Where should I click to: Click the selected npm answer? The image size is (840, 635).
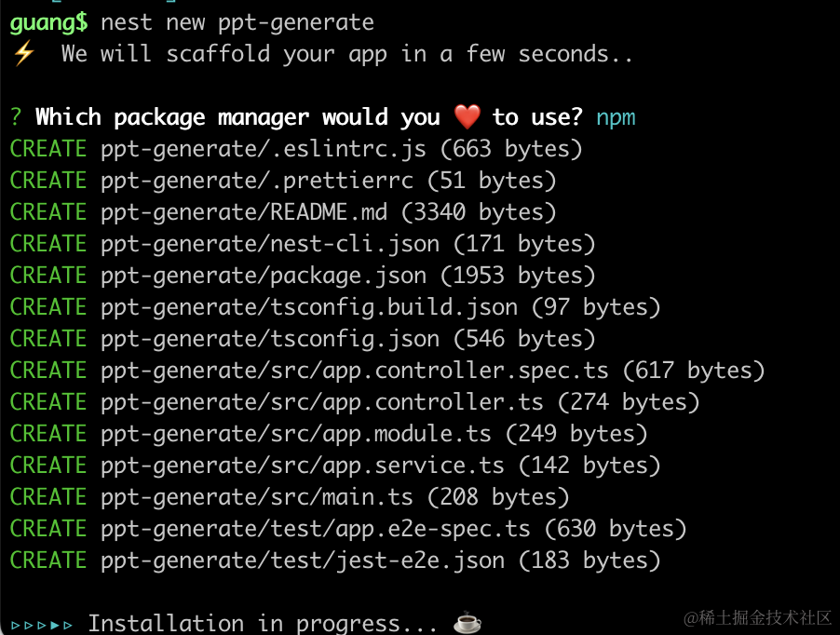(616, 117)
